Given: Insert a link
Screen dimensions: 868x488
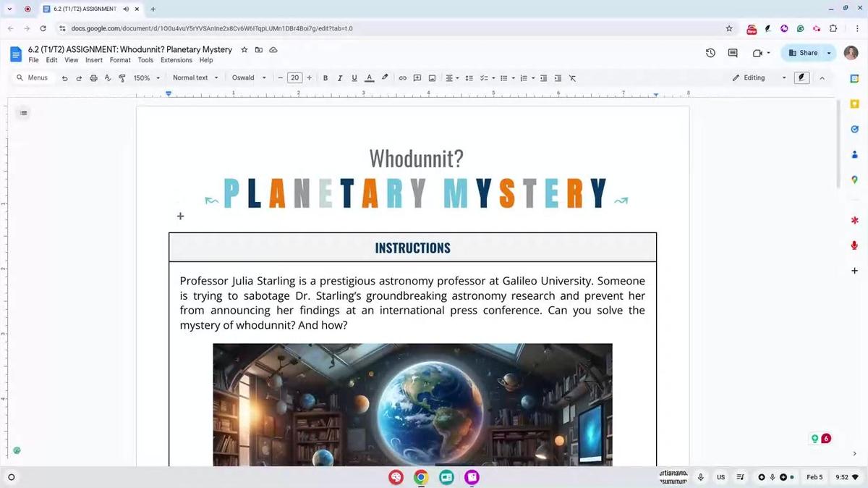Looking at the screenshot, I should coord(402,77).
